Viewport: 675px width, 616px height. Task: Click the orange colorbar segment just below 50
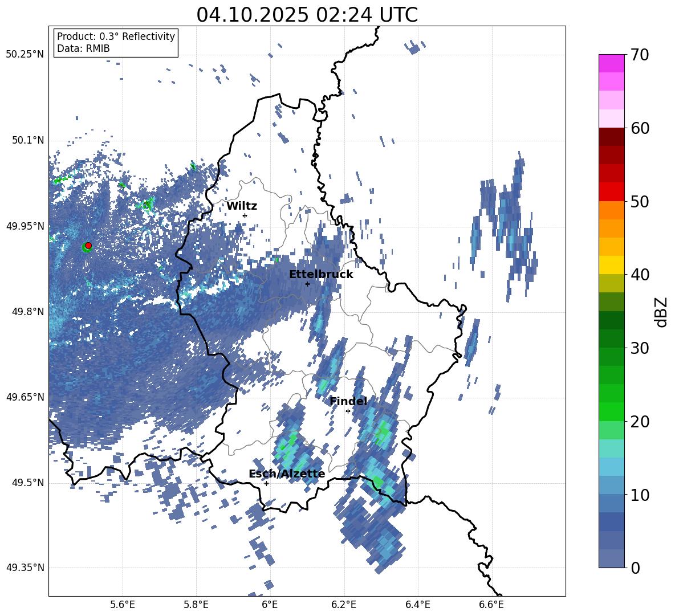611,210
